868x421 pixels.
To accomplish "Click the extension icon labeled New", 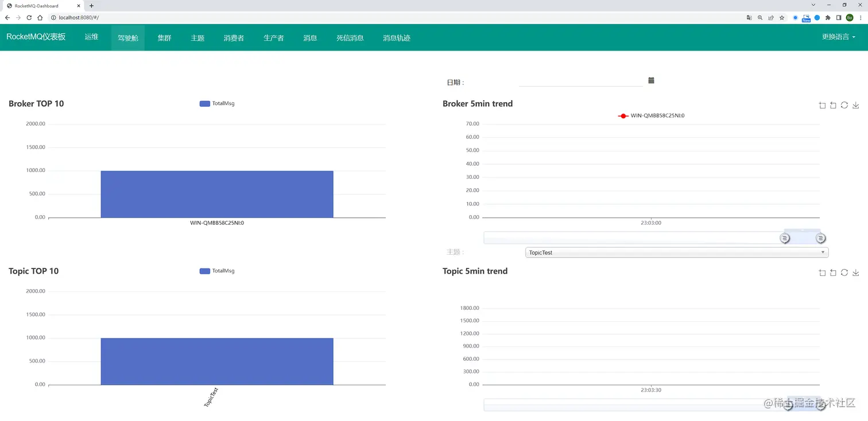I will coord(806,18).
